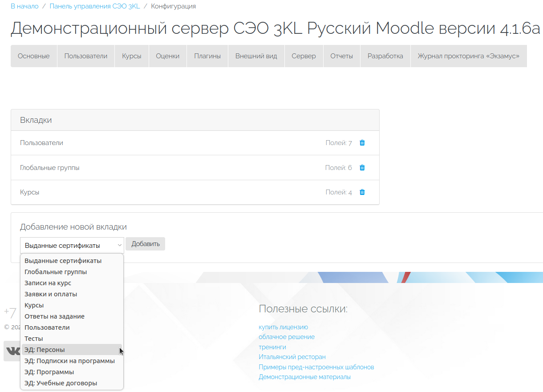
Task: Follow the купить лицензию link
Action: click(284, 327)
